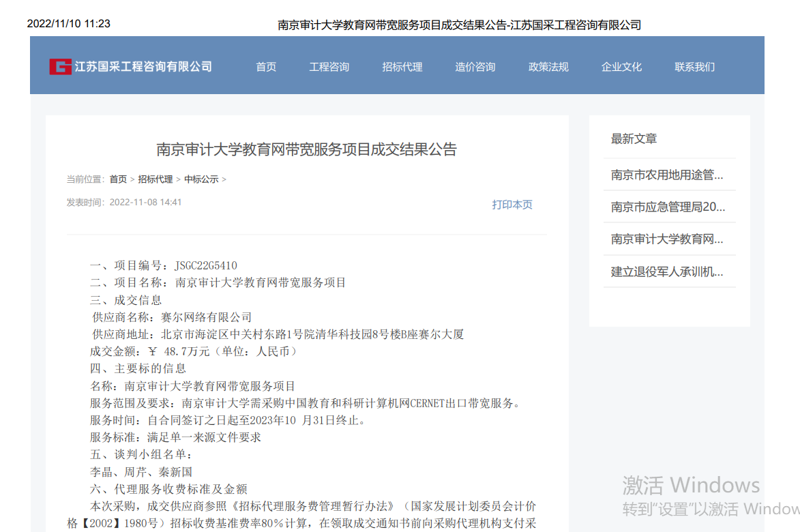Click the 六、代理服务收费标准及金额 heading line
800x532 pixels.
[x=168, y=490]
